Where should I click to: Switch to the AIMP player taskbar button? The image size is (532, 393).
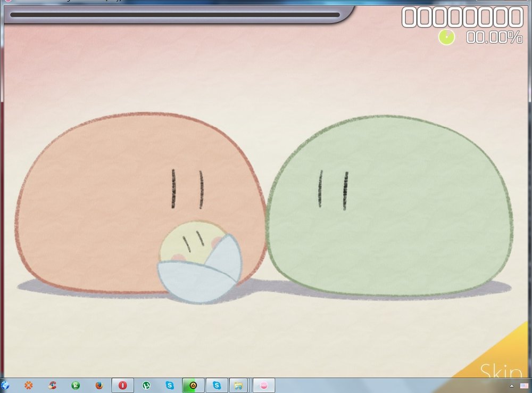(x=193, y=385)
